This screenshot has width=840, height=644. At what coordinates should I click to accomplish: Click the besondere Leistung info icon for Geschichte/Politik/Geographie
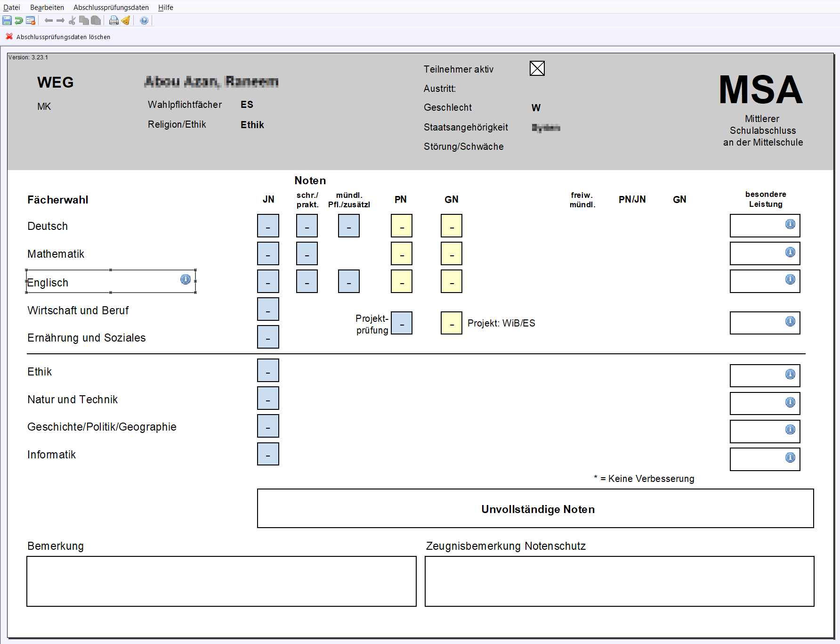(790, 429)
